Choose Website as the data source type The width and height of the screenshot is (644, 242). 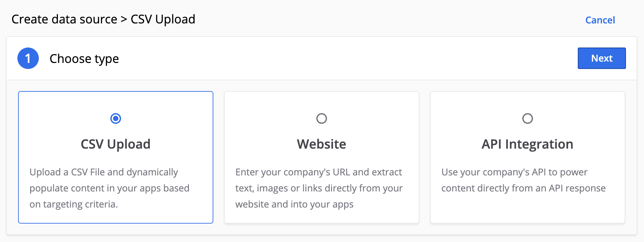321,118
